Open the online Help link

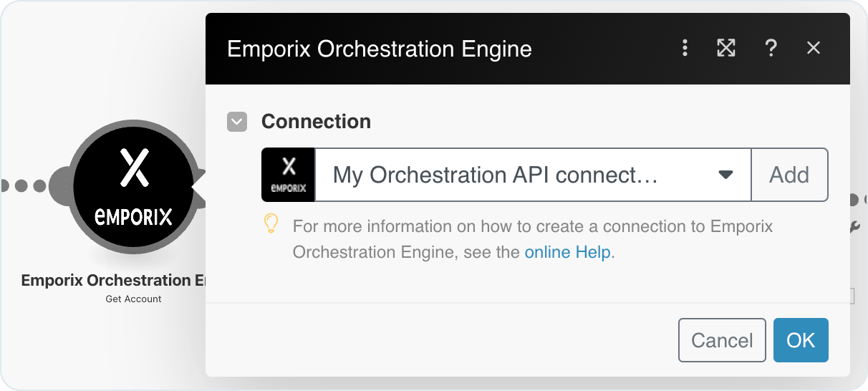(x=568, y=252)
